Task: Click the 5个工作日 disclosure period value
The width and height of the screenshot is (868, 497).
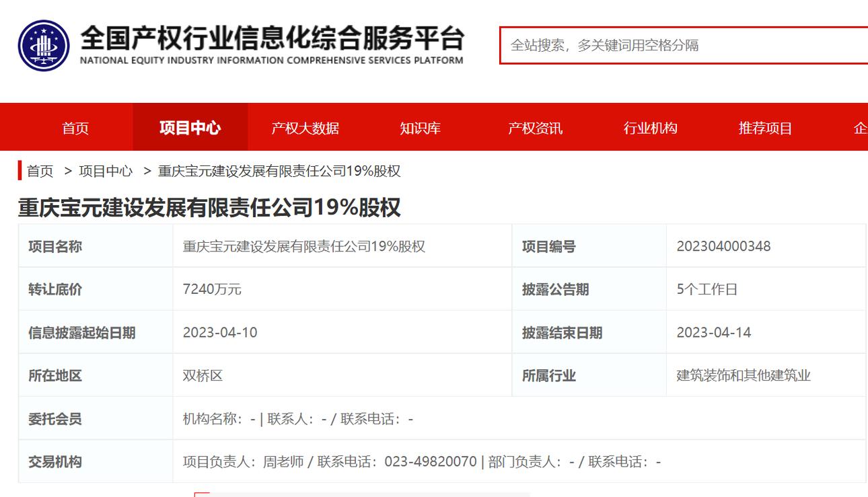Action: (x=707, y=289)
